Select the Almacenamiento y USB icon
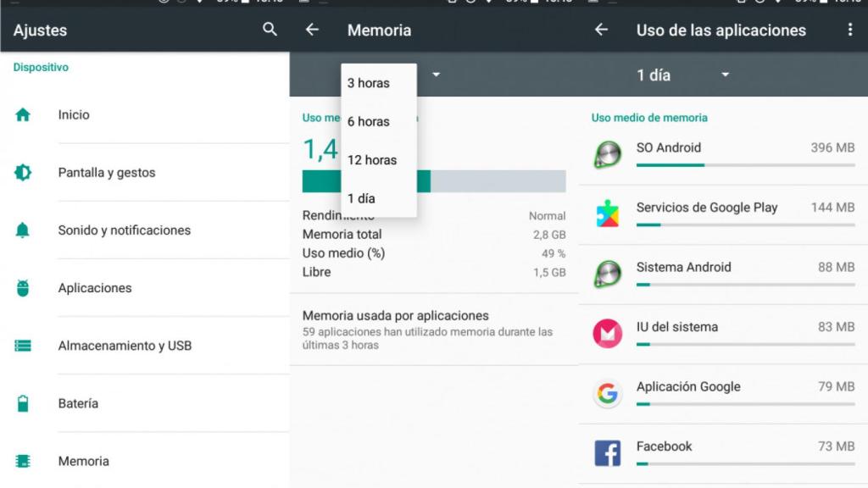 coord(24,345)
